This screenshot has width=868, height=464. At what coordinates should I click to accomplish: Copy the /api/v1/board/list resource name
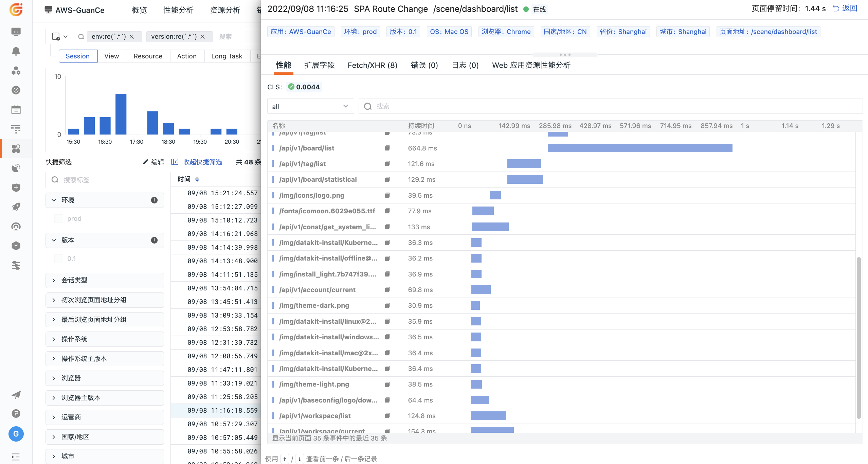tap(387, 148)
